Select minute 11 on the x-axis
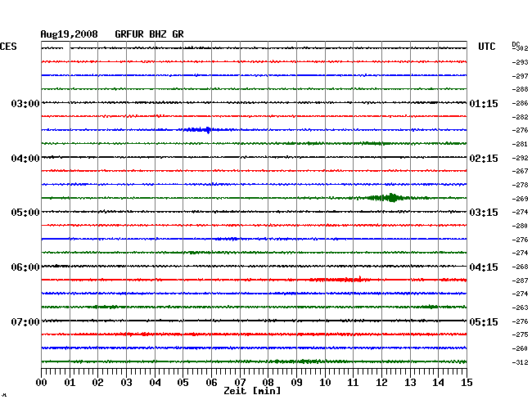 point(353,382)
